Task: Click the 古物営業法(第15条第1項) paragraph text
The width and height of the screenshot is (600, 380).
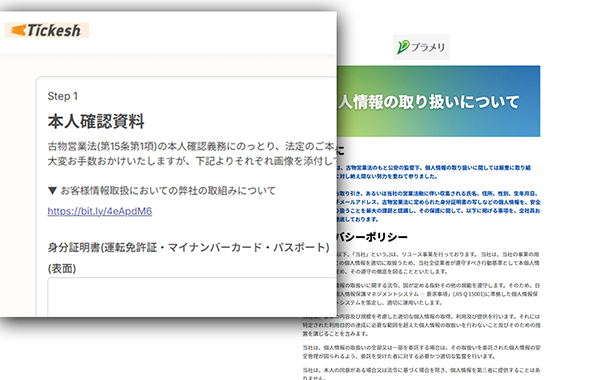Action: (192, 147)
